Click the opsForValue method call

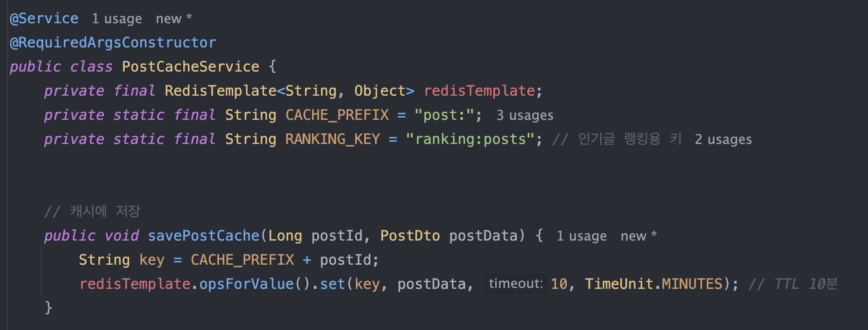tap(246, 284)
